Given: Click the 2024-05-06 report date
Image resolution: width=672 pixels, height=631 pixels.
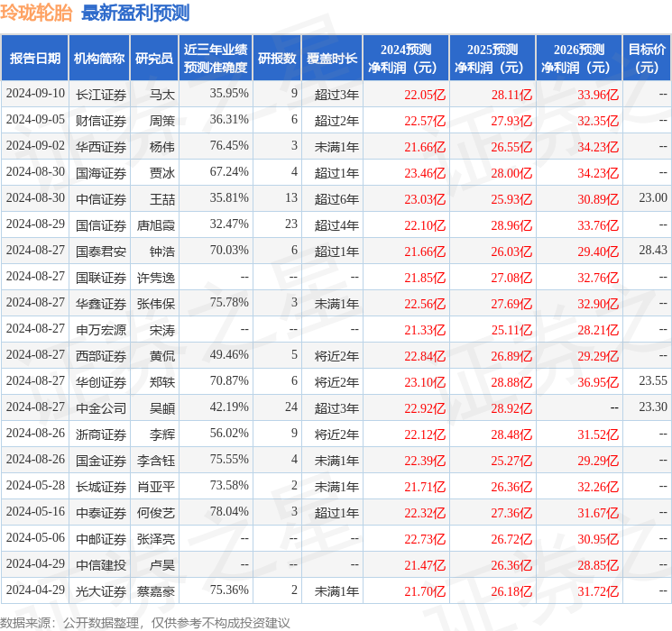Looking at the screenshot, I should pyautogui.click(x=35, y=537).
